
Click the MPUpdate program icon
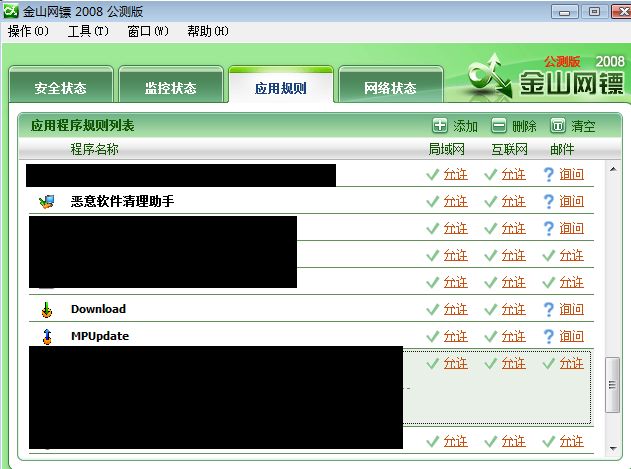(47, 336)
